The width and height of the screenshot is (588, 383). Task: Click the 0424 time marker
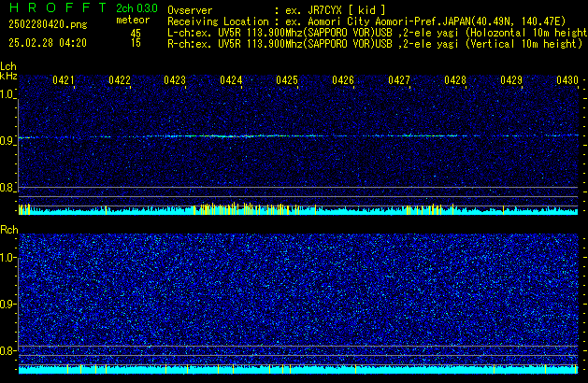(x=231, y=80)
